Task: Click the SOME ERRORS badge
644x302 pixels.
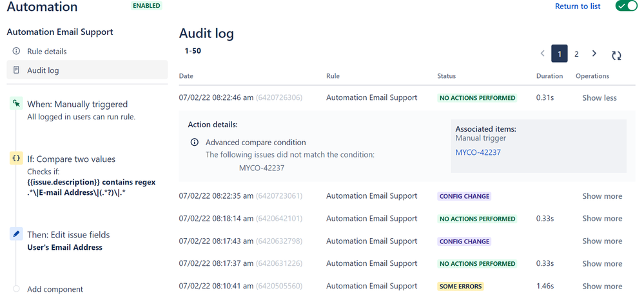Action: pyautogui.click(x=460, y=287)
